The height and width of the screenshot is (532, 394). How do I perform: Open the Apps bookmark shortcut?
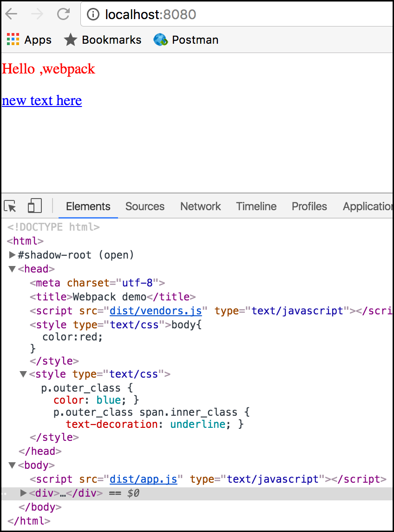point(29,40)
